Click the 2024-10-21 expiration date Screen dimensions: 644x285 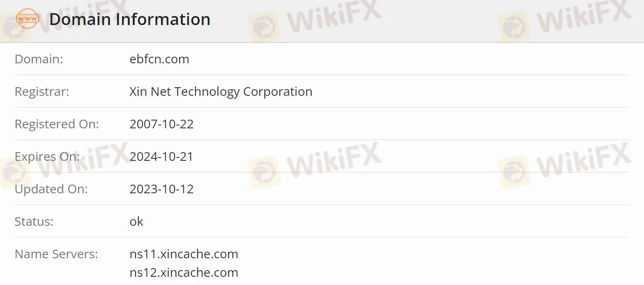pos(162,157)
